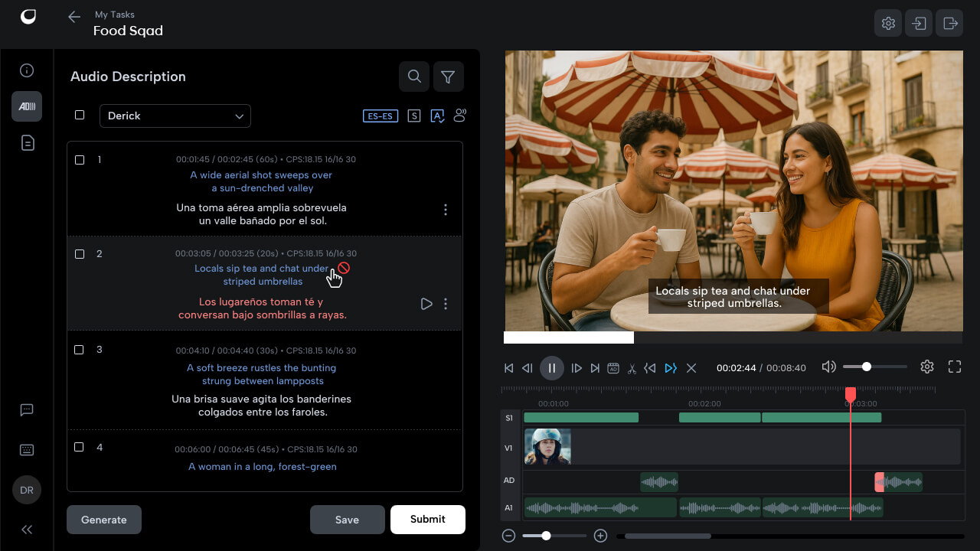The width and height of the screenshot is (980, 551).
Task: Toggle fullscreen video view
Action: coord(955,367)
